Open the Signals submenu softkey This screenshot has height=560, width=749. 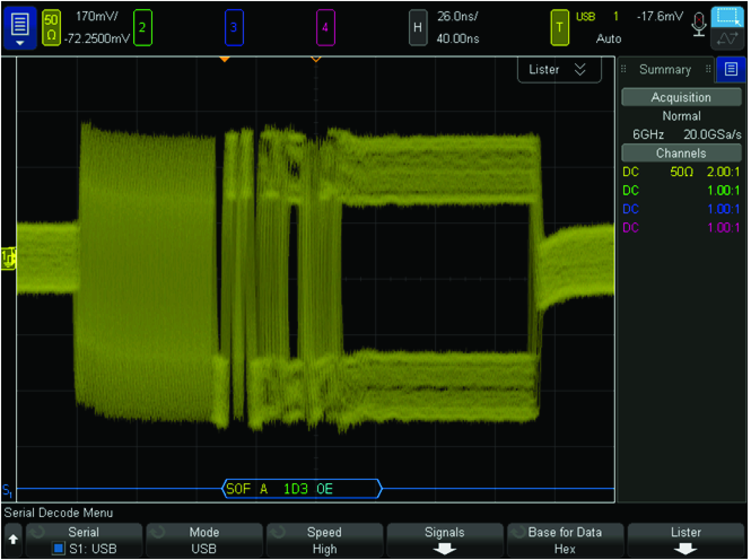(x=444, y=540)
